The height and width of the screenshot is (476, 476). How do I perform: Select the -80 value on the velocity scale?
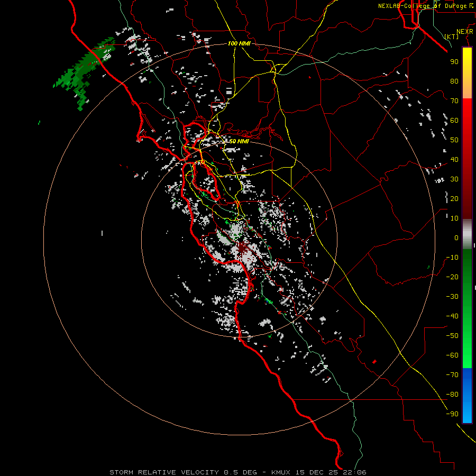pos(452,395)
